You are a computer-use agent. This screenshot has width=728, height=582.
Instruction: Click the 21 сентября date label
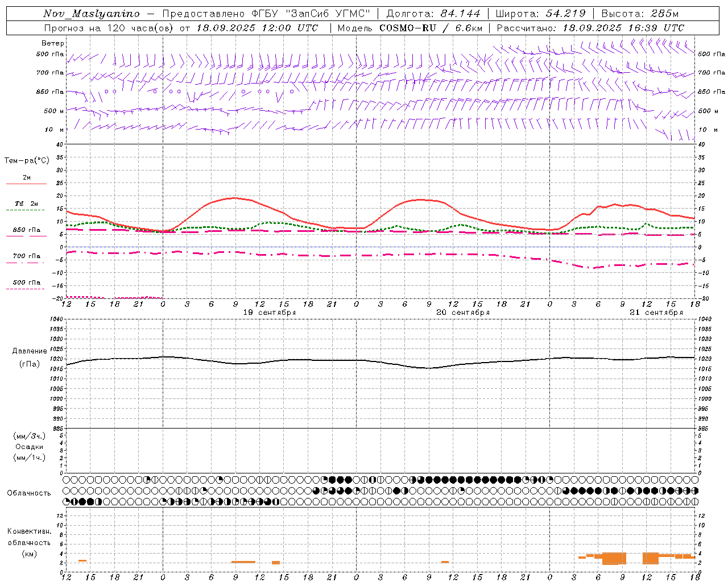656,313
